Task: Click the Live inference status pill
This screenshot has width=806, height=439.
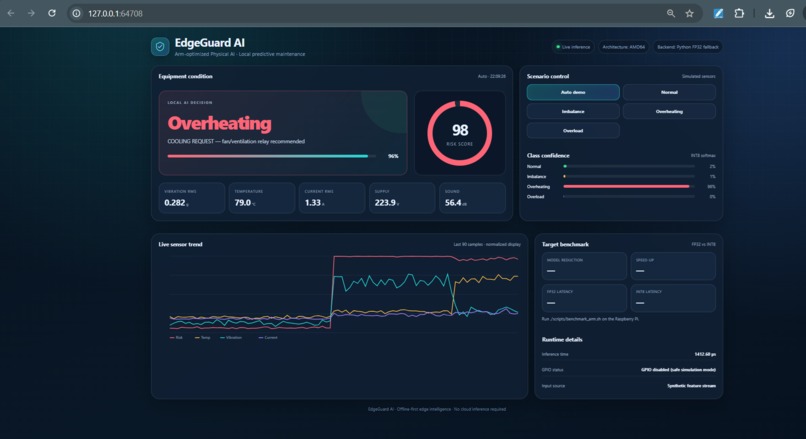Action: coord(573,47)
